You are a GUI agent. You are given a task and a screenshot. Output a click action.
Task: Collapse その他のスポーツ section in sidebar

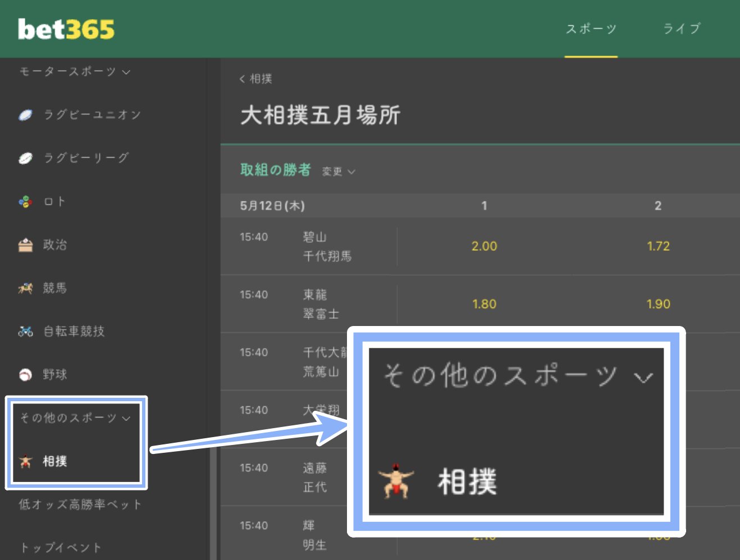point(75,418)
